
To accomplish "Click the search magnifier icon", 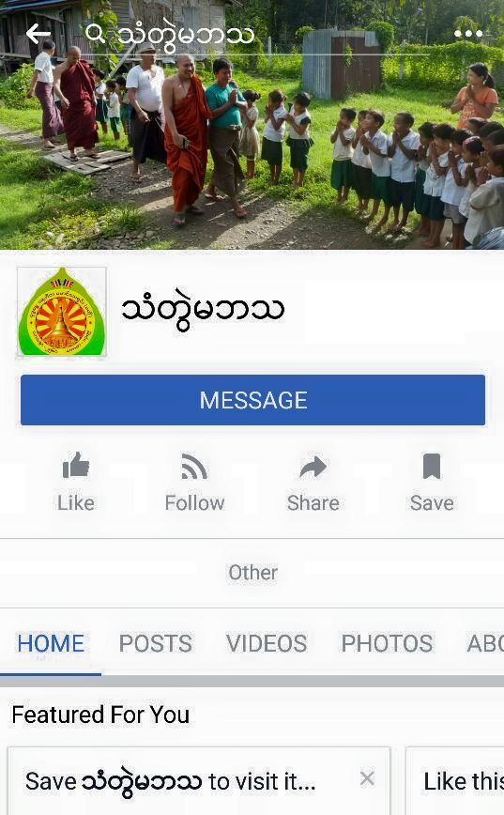I will [95, 33].
